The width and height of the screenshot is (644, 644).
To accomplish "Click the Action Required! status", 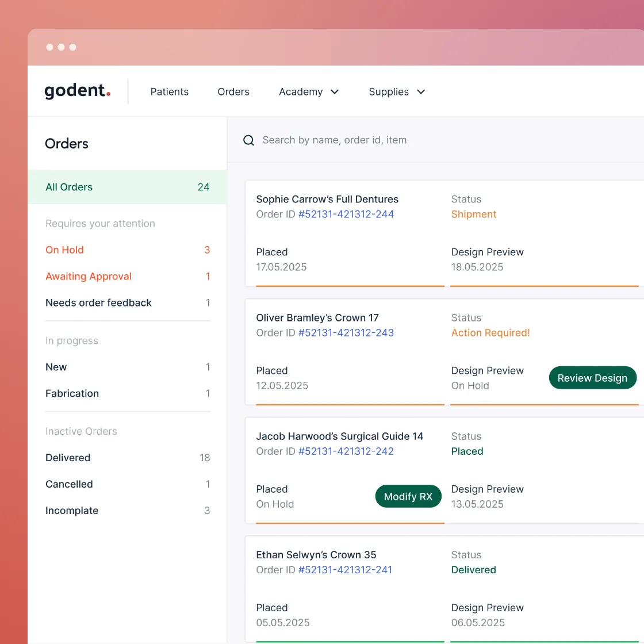I will (490, 333).
